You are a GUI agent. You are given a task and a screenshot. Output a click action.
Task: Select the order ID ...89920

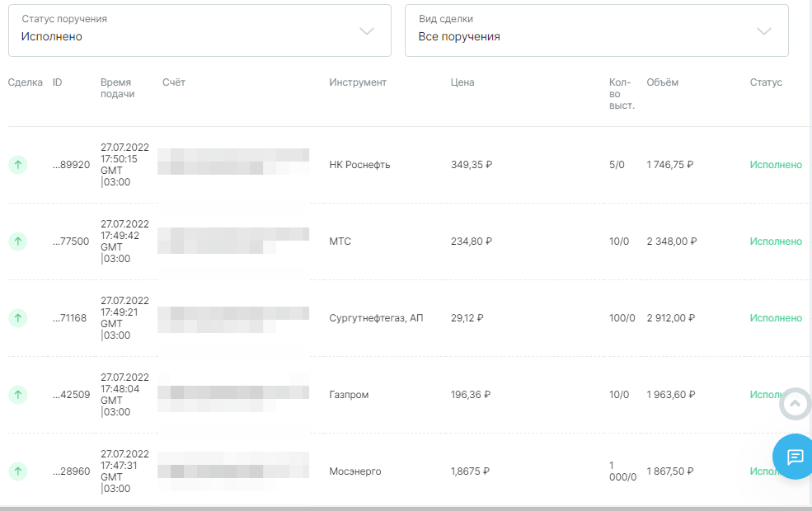click(71, 165)
